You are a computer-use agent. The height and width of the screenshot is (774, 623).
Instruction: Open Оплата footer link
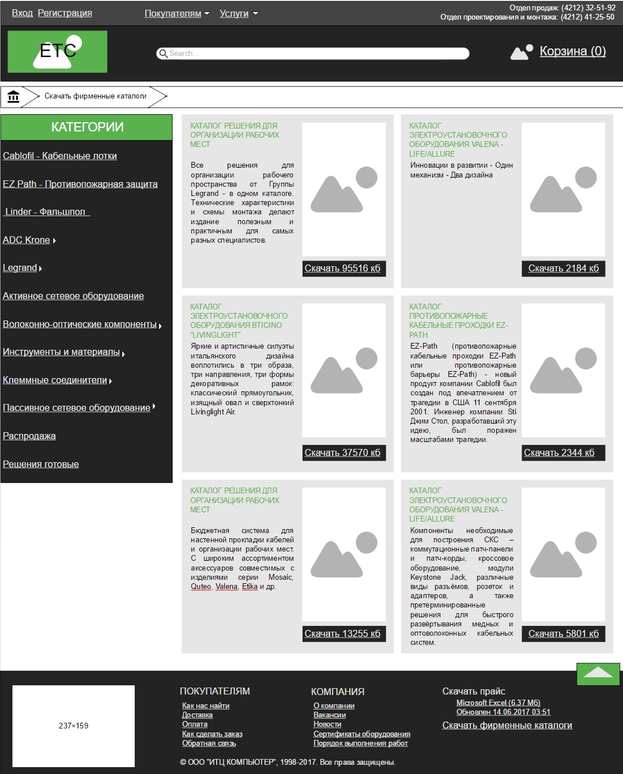(195, 725)
